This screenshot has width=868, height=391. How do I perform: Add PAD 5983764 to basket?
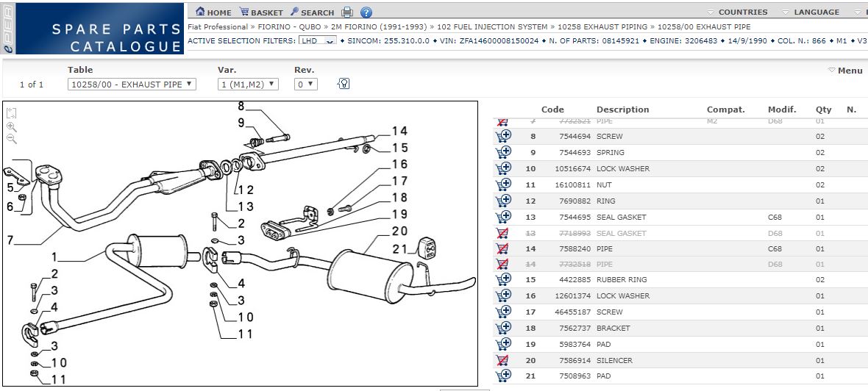[x=503, y=344]
